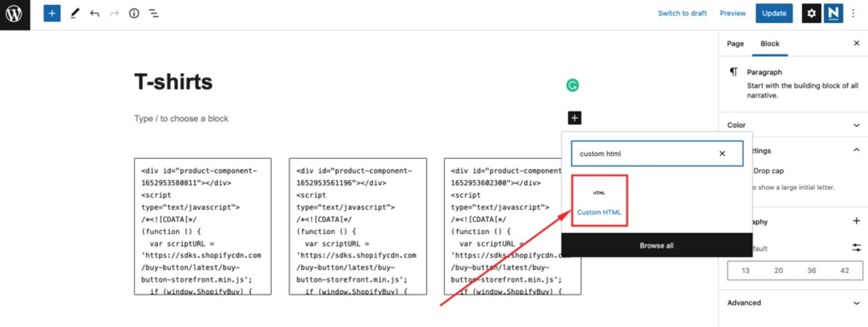Switch to the Page tab
868x327 pixels.
pyautogui.click(x=735, y=44)
